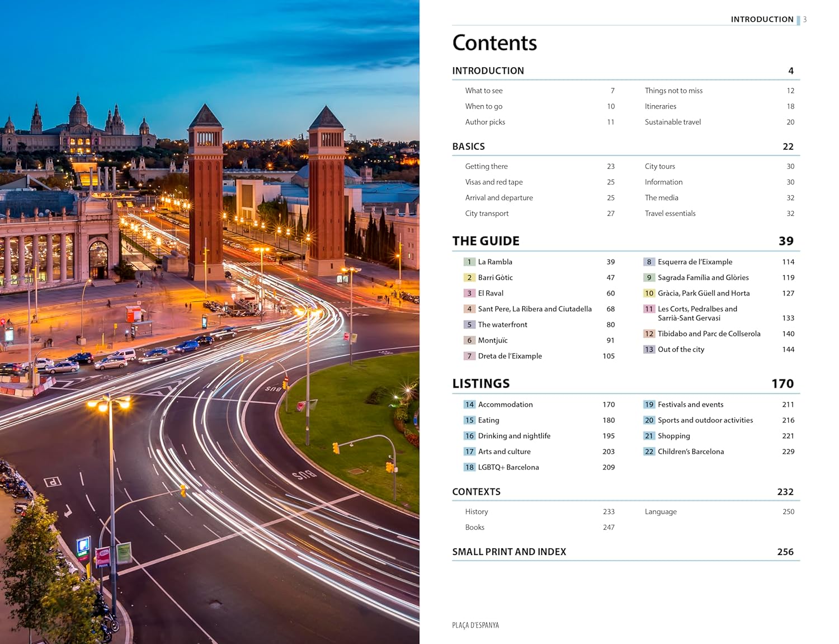Click the Plaça d'Espanya night photo
Image resolution: width=839 pixels, height=644 pixels.
point(210,322)
